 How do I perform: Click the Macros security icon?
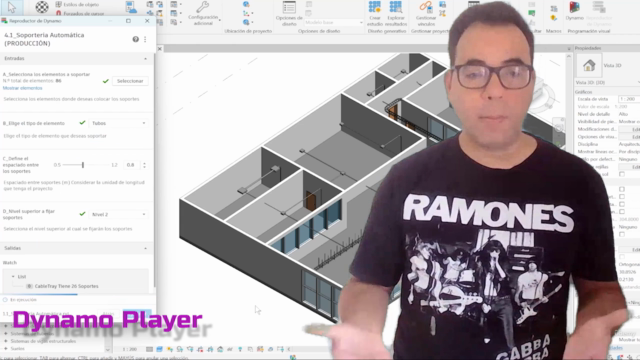pyautogui.click(x=554, y=18)
